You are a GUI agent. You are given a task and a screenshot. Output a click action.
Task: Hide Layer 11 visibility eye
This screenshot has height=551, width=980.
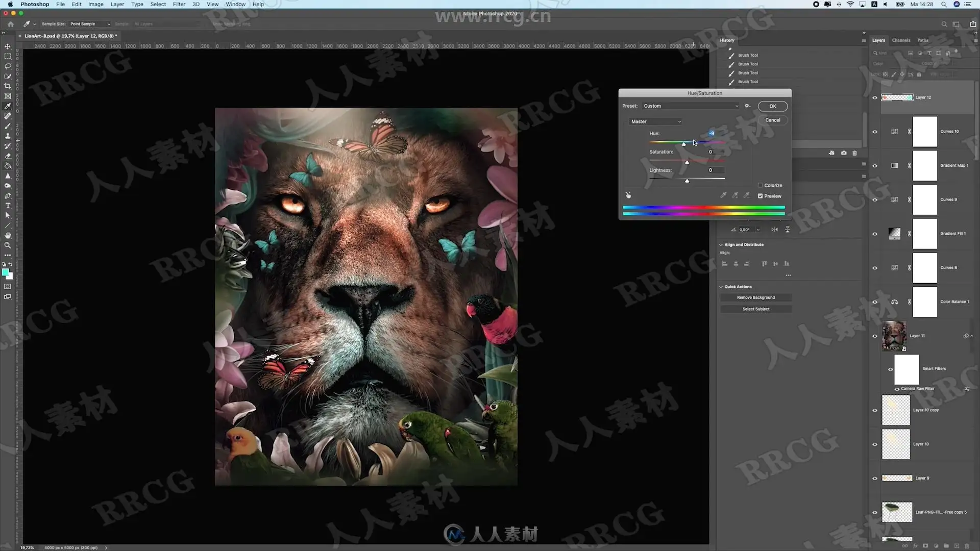[875, 336]
